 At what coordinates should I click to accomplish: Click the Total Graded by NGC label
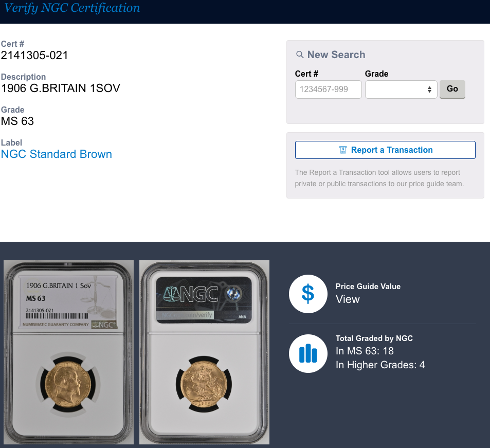pos(374,338)
